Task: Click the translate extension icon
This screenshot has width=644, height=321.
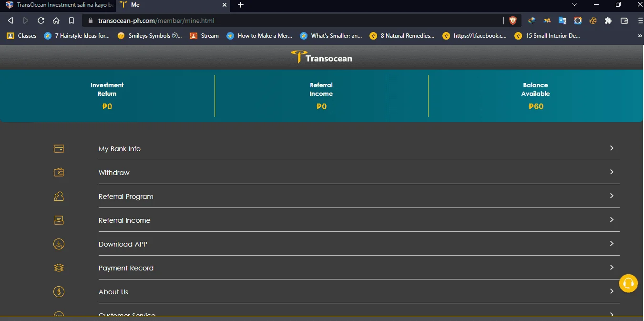Action: click(x=562, y=21)
